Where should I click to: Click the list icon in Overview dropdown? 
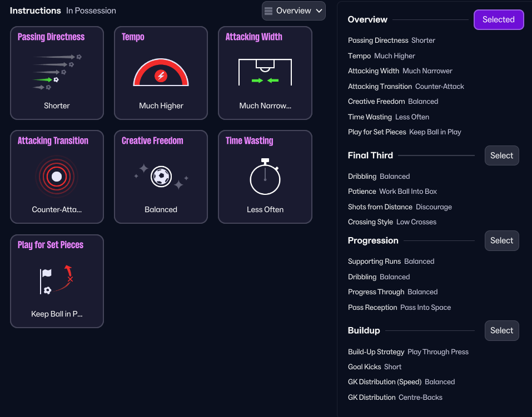(x=269, y=11)
